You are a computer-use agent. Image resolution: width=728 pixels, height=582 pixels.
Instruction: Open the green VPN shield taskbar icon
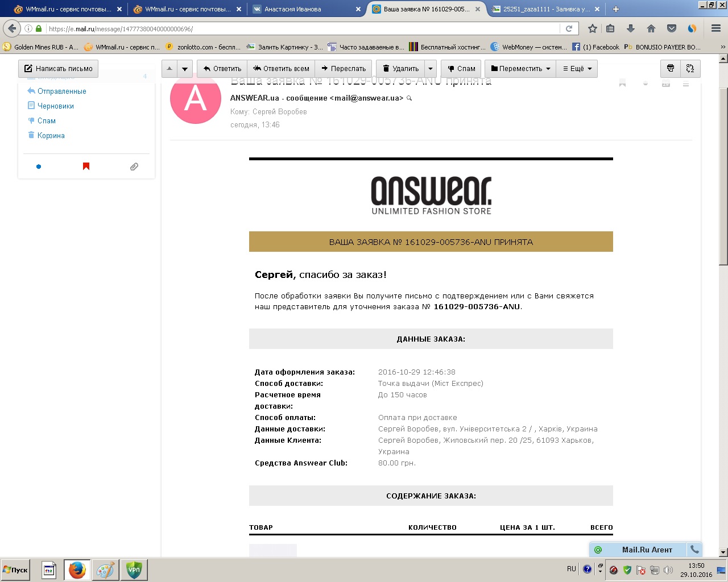tap(134, 569)
